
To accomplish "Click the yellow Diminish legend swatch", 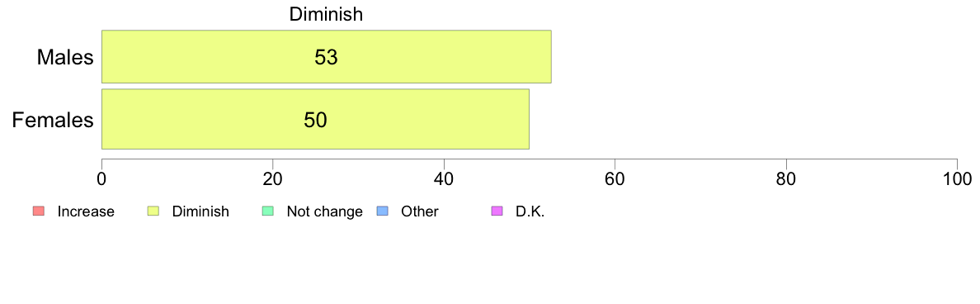I will pos(153,211).
